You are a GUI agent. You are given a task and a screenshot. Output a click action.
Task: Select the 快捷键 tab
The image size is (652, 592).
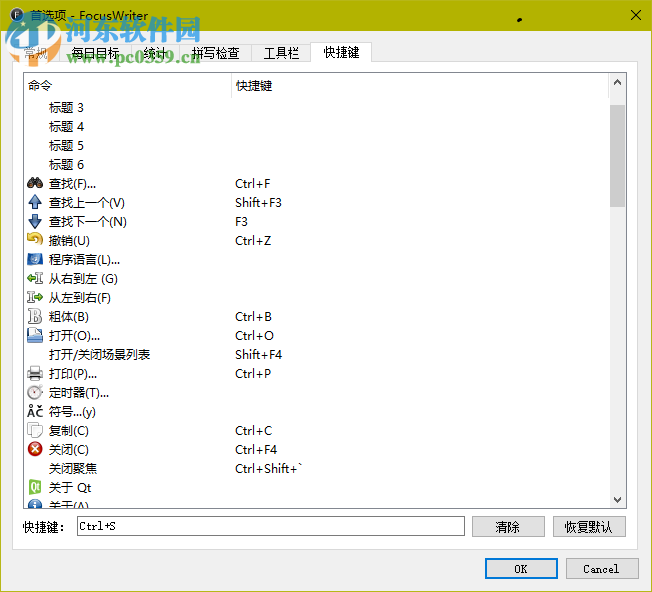[x=341, y=52]
